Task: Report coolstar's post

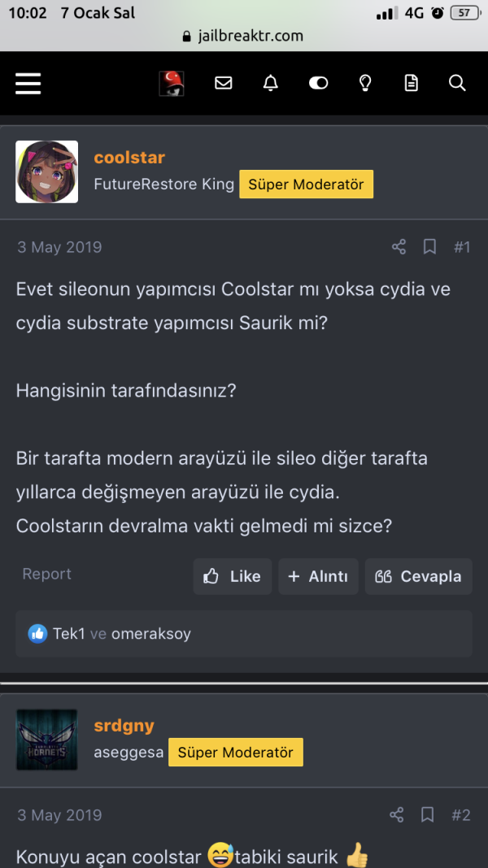Action: pos(46,575)
